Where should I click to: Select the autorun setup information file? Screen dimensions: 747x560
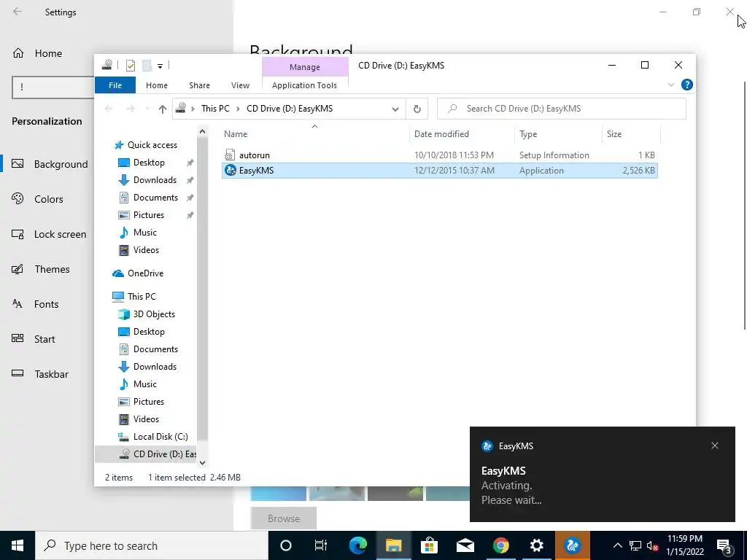(439, 155)
